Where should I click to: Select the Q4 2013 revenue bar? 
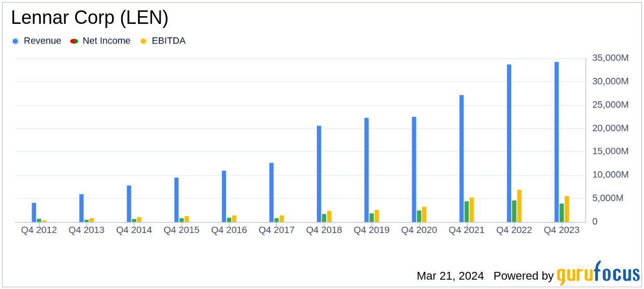coord(81,208)
